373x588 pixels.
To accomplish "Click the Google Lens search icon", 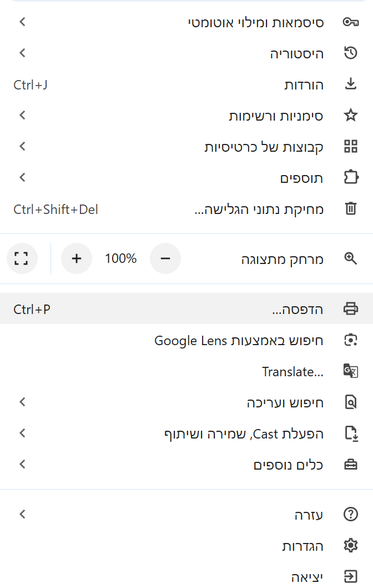I will click(350, 340).
